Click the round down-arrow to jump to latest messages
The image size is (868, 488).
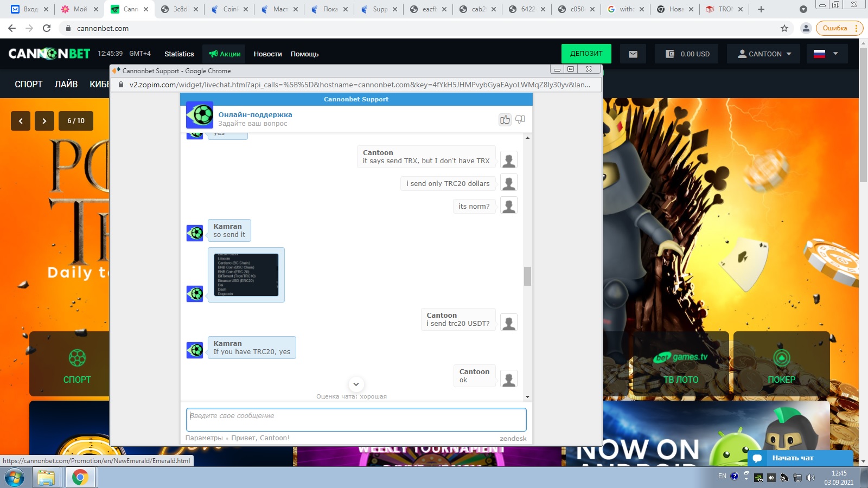click(x=356, y=384)
